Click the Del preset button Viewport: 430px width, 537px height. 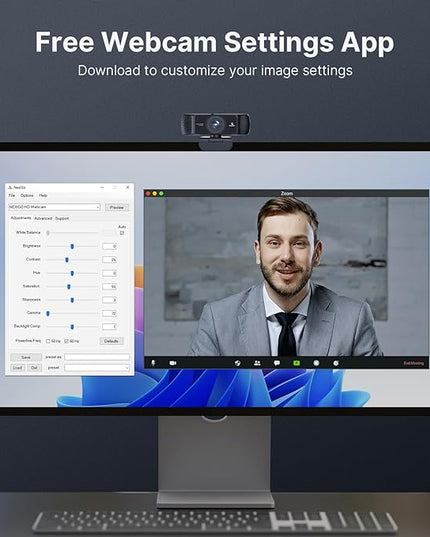tap(34, 367)
